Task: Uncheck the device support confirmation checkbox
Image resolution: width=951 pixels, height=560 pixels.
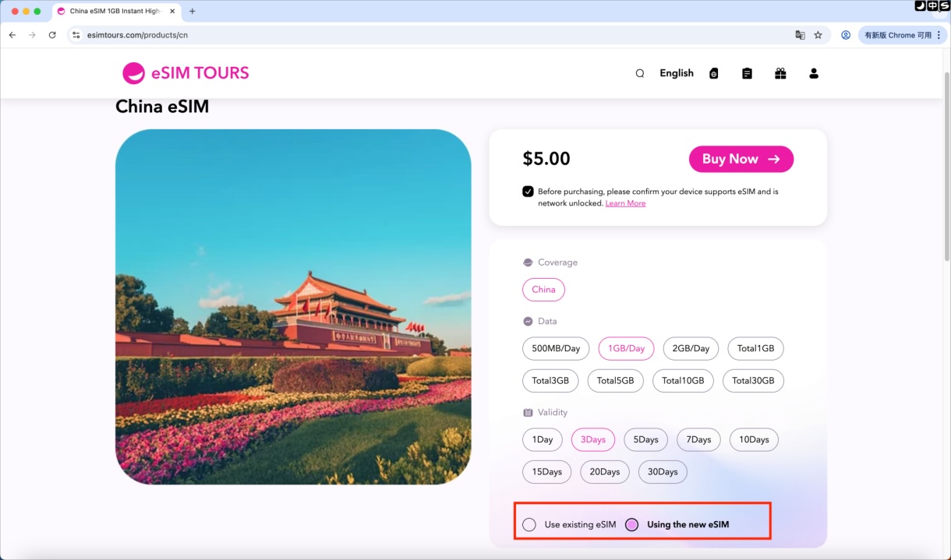Action: (x=528, y=191)
